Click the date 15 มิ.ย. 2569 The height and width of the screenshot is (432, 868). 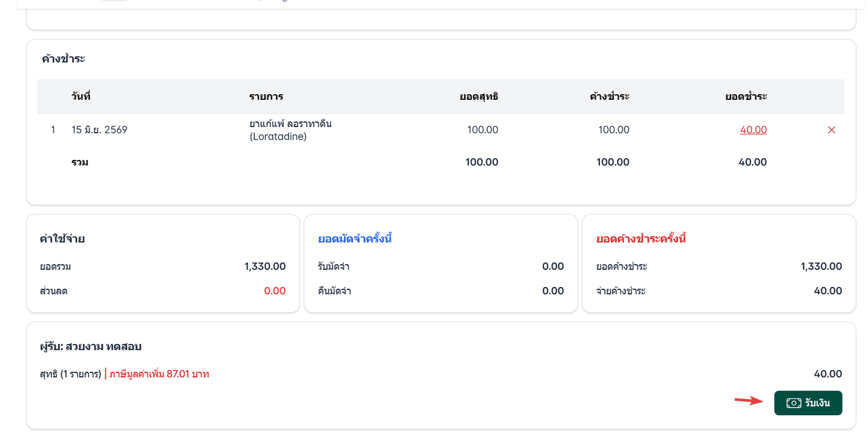click(x=99, y=130)
